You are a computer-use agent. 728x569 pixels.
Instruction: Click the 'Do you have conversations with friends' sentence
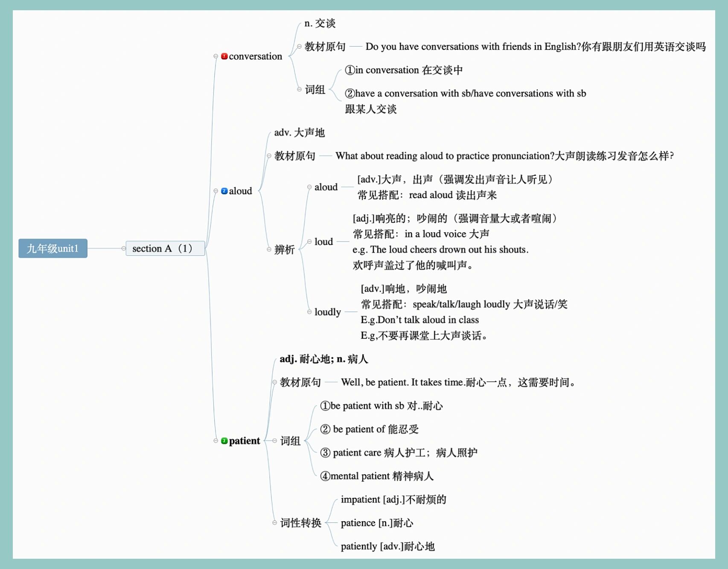click(536, 47)
